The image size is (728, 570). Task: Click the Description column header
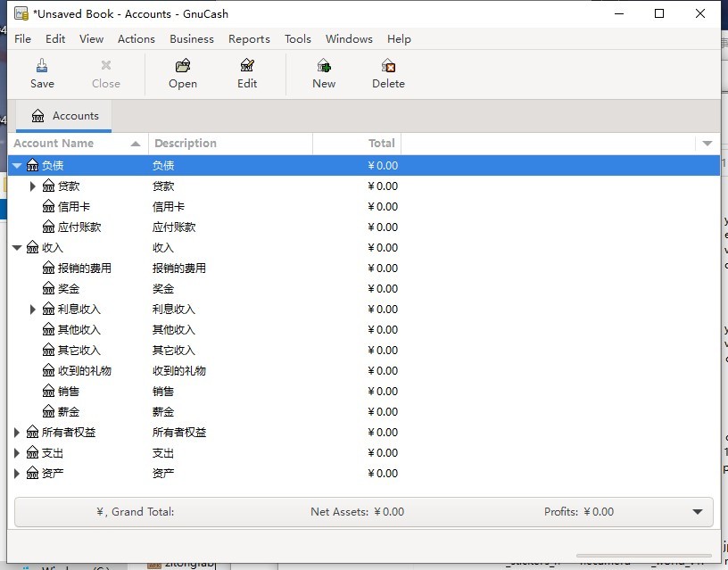(x=185, y=143)
